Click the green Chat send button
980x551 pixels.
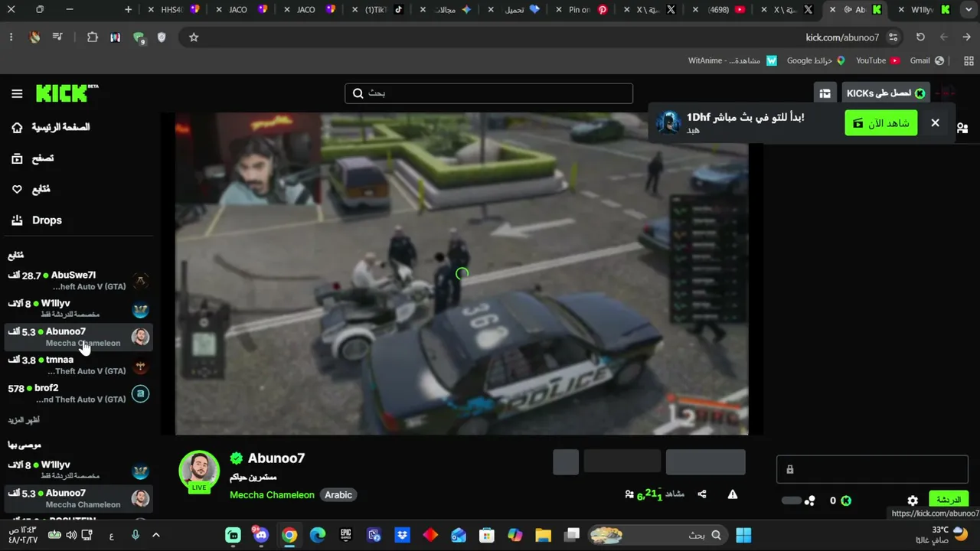pyautogui.click(x=949, y=500)
